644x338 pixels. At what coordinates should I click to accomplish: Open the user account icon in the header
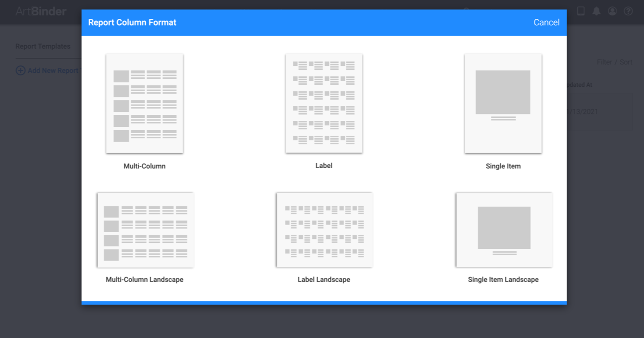click(612, 11)
